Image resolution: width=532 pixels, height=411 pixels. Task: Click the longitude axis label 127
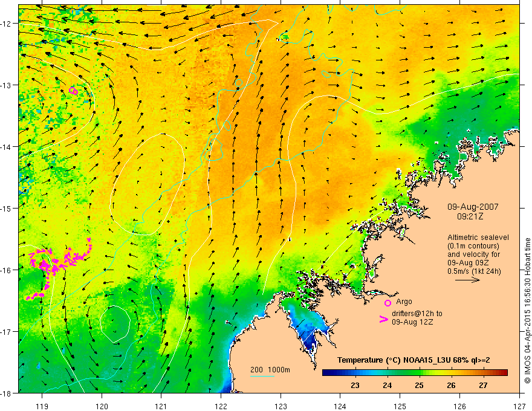click(x=519, y=406)
